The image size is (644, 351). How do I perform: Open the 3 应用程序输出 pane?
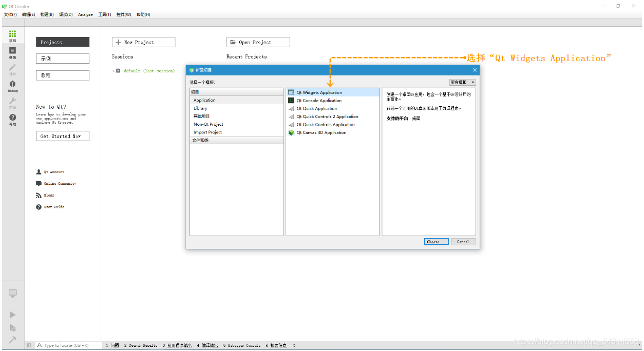[x=177, y=345]
